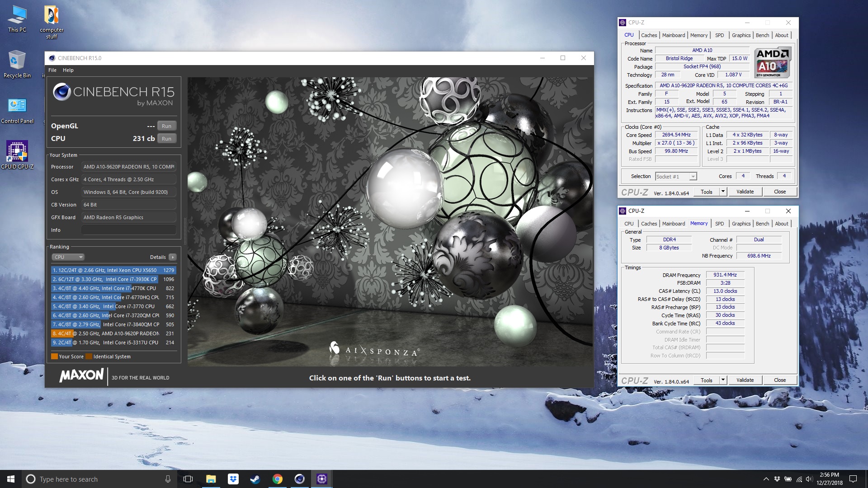Select the i7-3840QM ranking row
Image resolution: width=868 pixels, height=488 pixels.
tap(113, 324)
